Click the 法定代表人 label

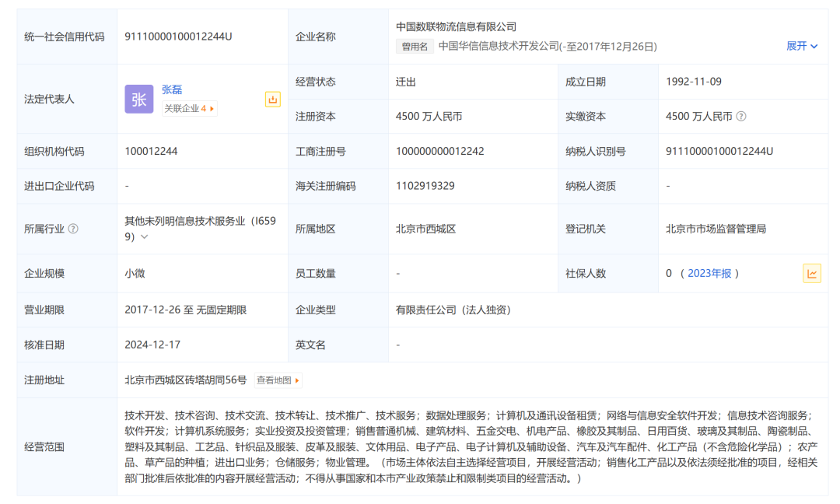pos(49,99)
